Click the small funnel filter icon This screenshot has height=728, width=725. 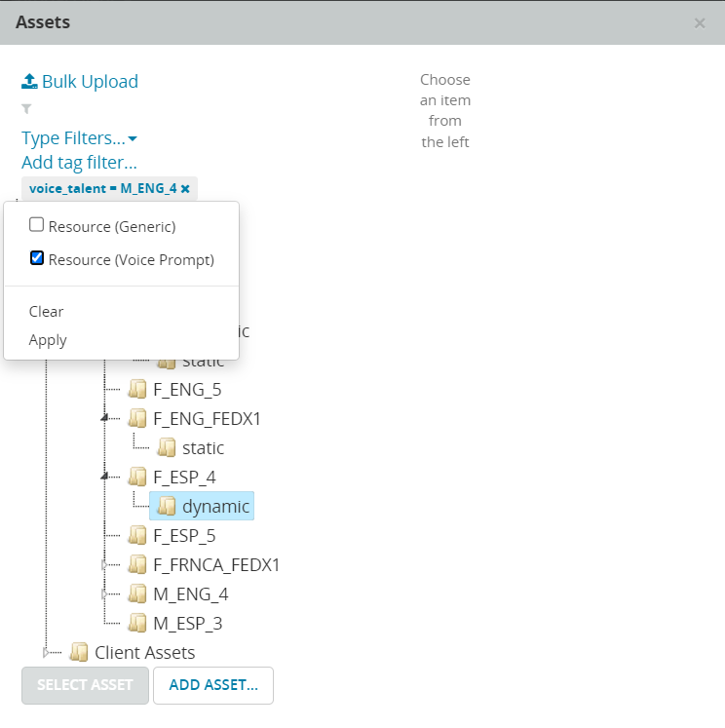coord(27,109)
